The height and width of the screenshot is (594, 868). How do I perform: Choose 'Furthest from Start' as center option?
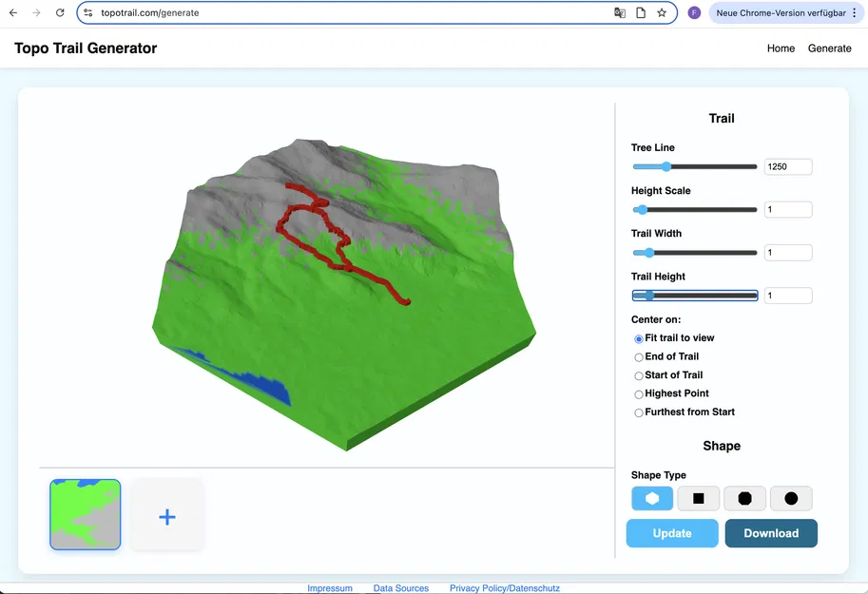(x=639, y=412)
